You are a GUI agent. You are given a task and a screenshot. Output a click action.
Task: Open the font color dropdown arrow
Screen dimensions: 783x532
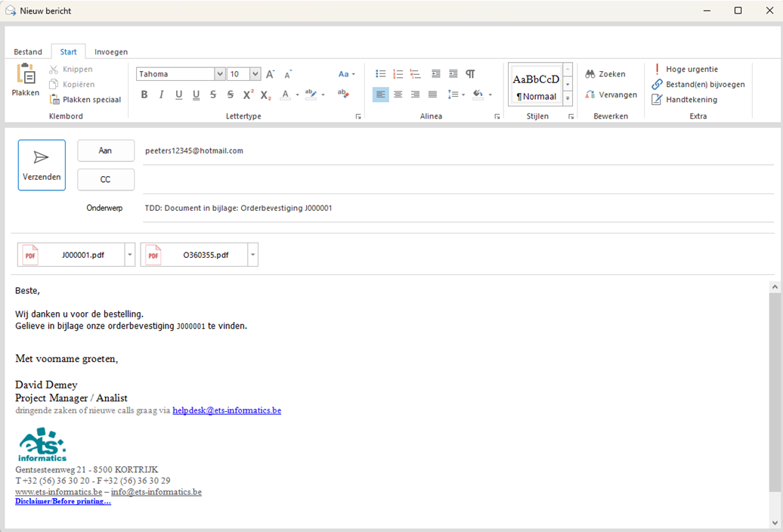click(298, 94)
